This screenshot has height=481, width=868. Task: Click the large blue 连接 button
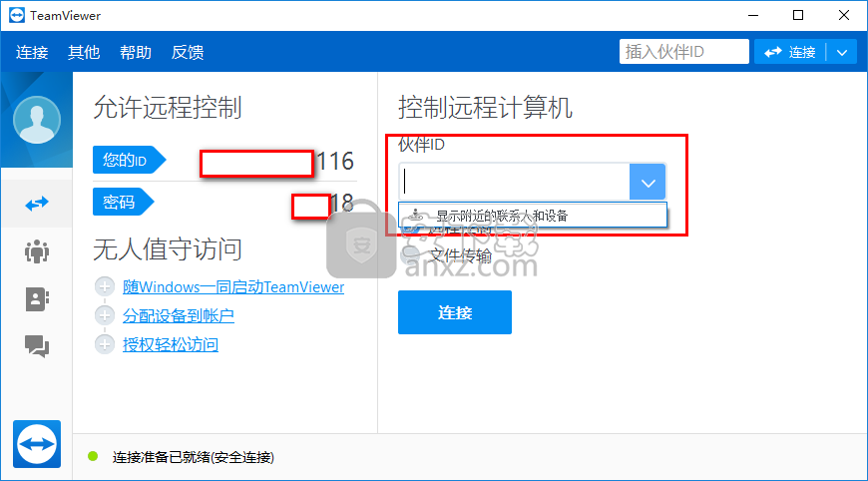coord(455,312)
